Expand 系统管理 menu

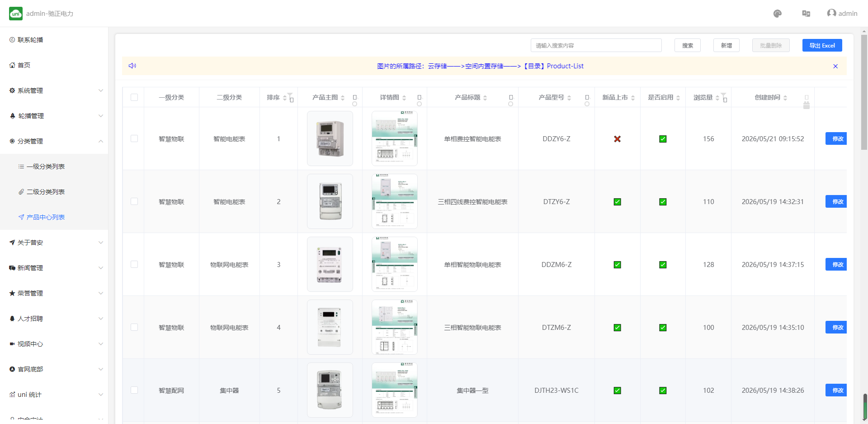coord(54,91)
